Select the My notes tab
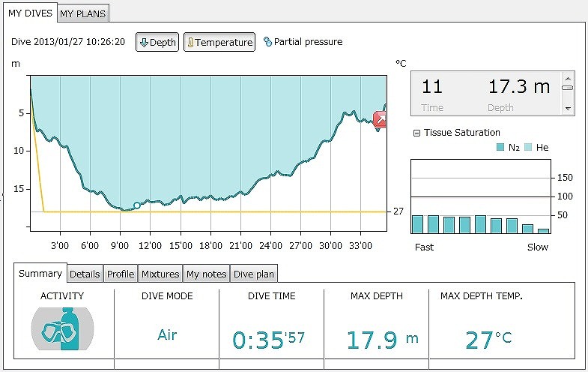Image resolution: width=588 pixels, height=372 pixels. click(206, 274)
